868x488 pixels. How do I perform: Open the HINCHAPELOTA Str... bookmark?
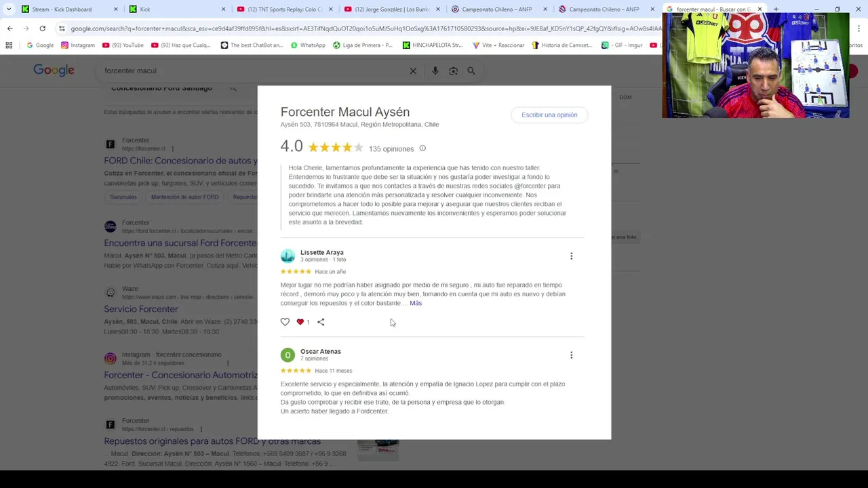pos(433,45)
